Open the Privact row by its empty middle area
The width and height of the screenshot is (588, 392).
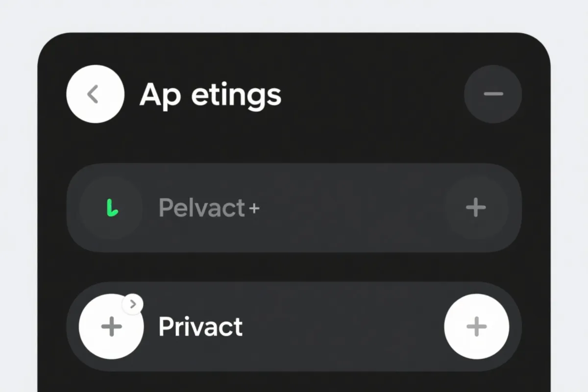(343, 327)
